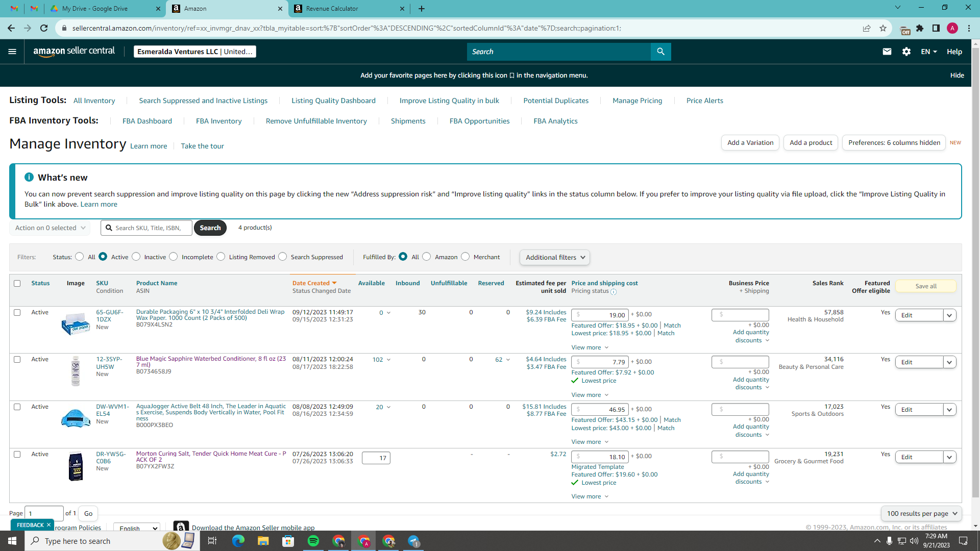Open the All Inventory listing tool
Image resolution: width=980 pixels, height=551 pixels.
click(94, 101)
